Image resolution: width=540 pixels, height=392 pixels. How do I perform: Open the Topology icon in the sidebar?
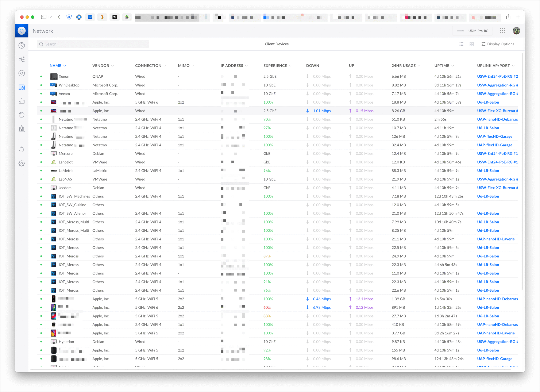[22, 59]
